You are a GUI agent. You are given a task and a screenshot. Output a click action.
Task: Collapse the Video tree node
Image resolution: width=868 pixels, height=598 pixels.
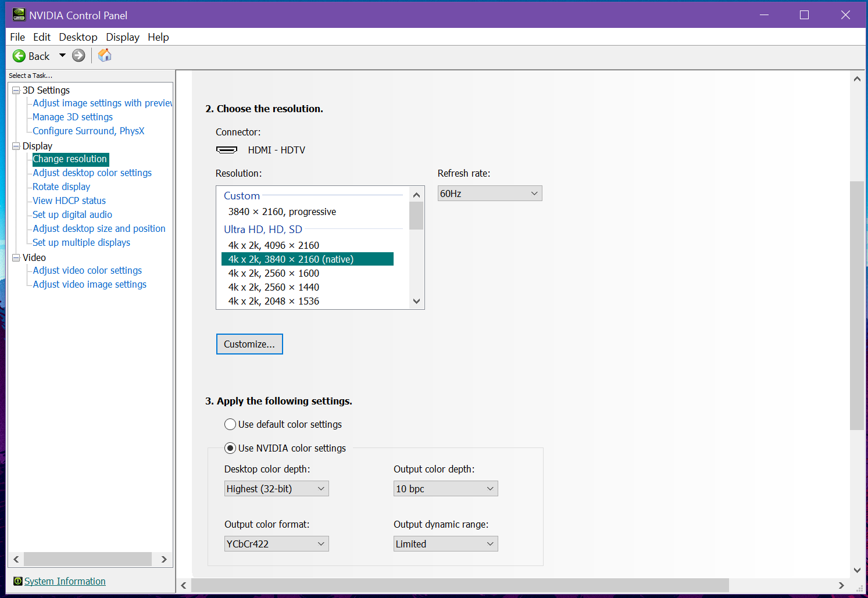click(16, 258)
